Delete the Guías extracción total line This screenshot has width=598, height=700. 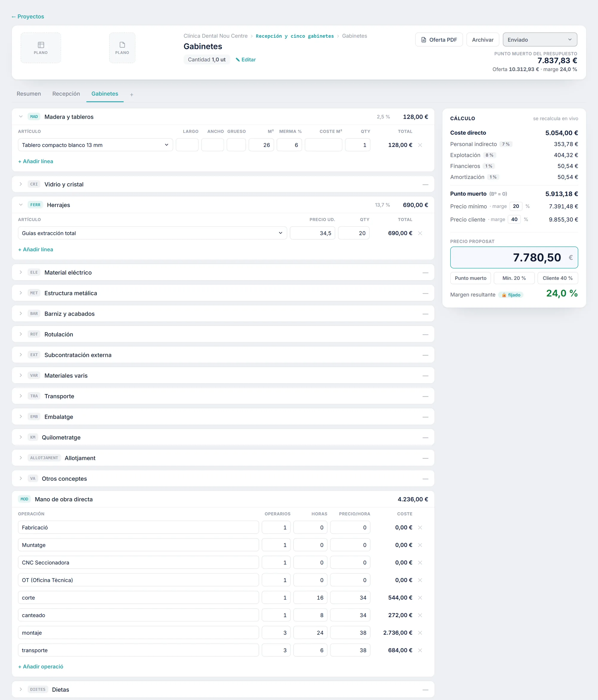click(x=420, y=233)
